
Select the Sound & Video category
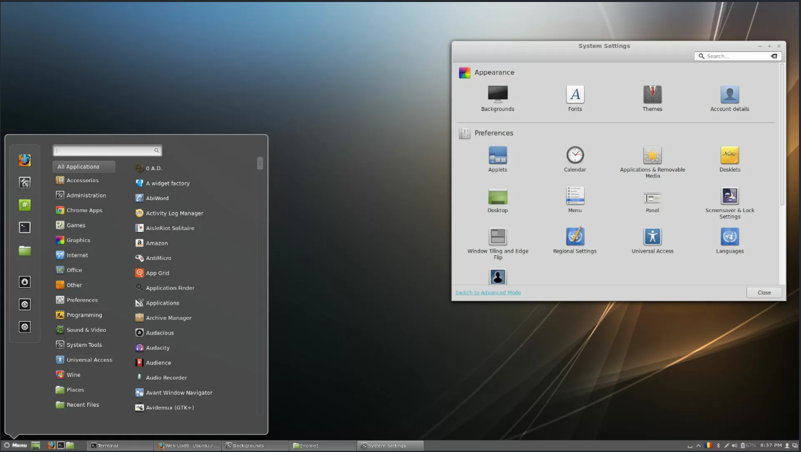[85, 330]
